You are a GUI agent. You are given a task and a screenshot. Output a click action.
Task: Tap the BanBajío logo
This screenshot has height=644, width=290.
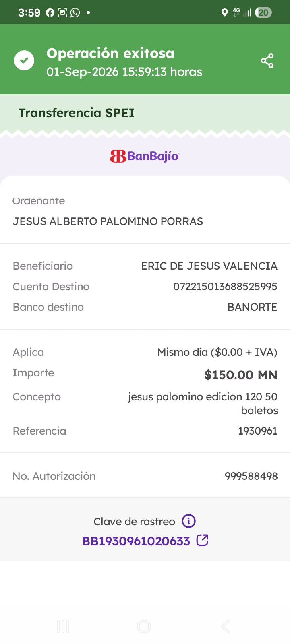coord(145,156)
